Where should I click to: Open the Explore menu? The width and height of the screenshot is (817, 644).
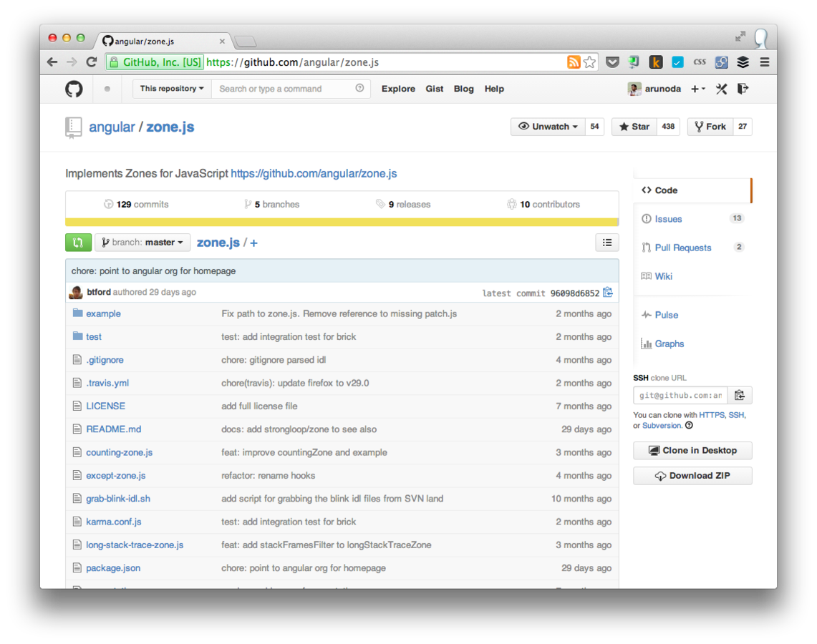[x=398, y=89]
